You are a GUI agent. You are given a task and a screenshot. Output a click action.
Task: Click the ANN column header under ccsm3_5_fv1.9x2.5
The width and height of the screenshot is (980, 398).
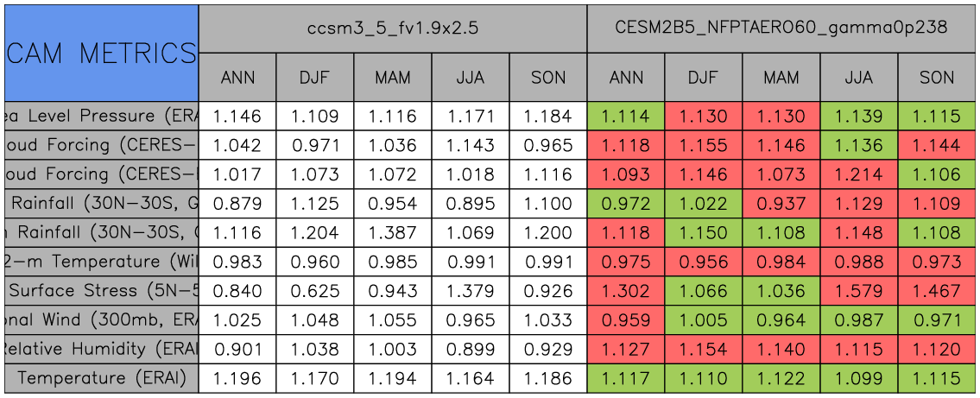[237, 78]
